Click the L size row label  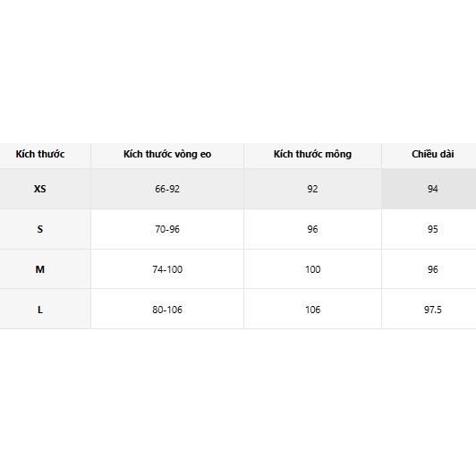click(39, 310)
